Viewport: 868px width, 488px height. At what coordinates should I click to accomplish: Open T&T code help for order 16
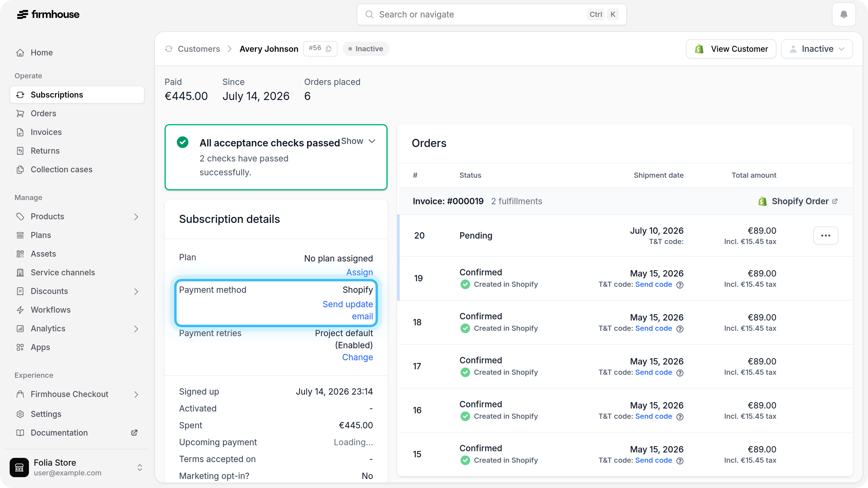click(x=680, y=417)
